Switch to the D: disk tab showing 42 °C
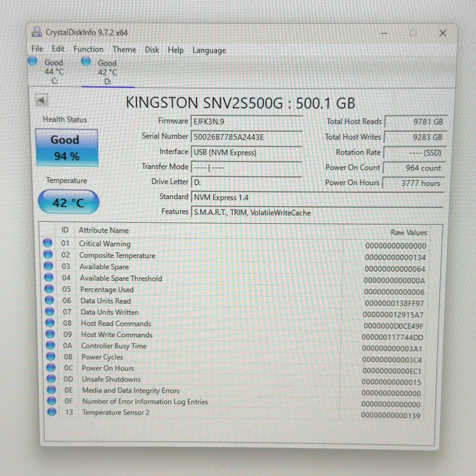476x476 pixels. coord(107,72)
